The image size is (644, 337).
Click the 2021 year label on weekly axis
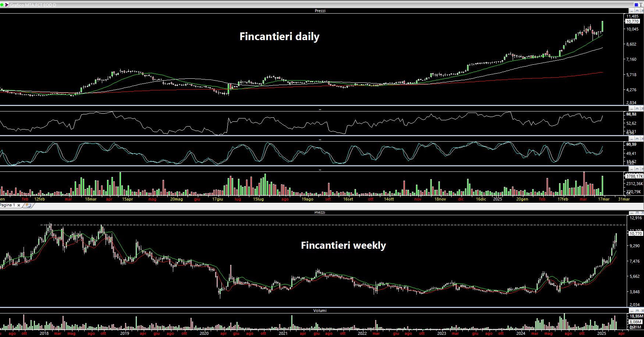click(x=283, y=333)
